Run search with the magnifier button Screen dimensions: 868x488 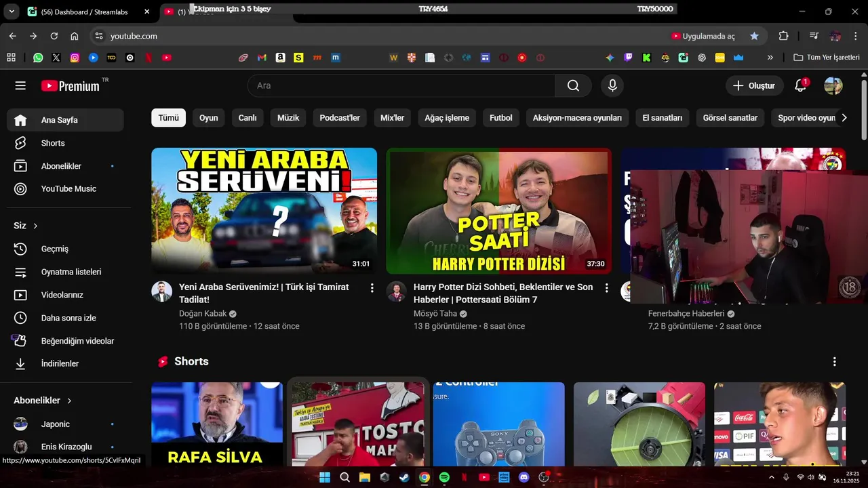[x=573, y=85]
